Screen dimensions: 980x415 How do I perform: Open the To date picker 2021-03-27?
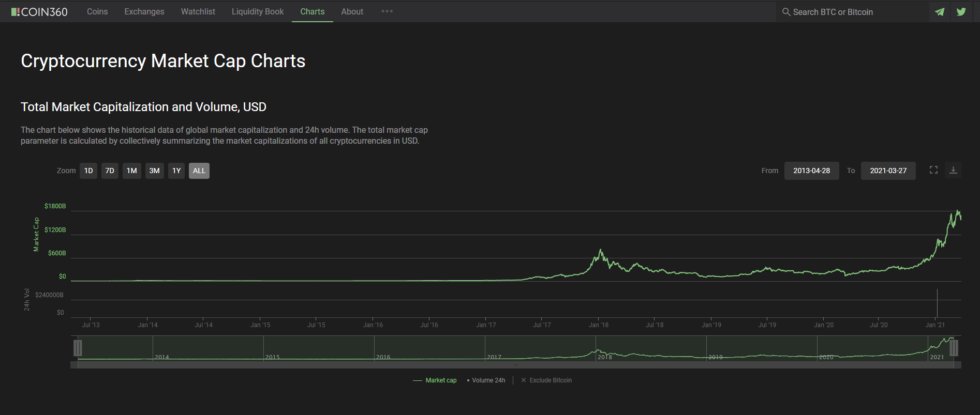click(888, 171)
